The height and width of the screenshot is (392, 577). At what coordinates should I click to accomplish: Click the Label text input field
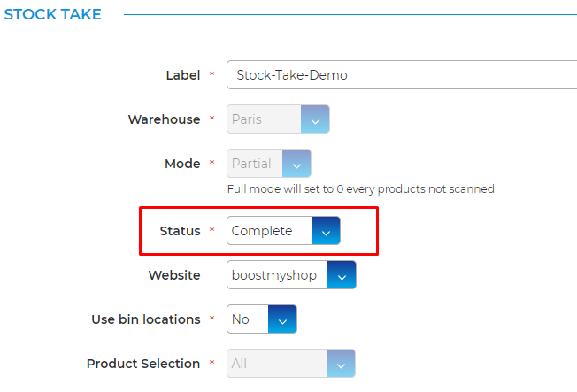point(398,75)
